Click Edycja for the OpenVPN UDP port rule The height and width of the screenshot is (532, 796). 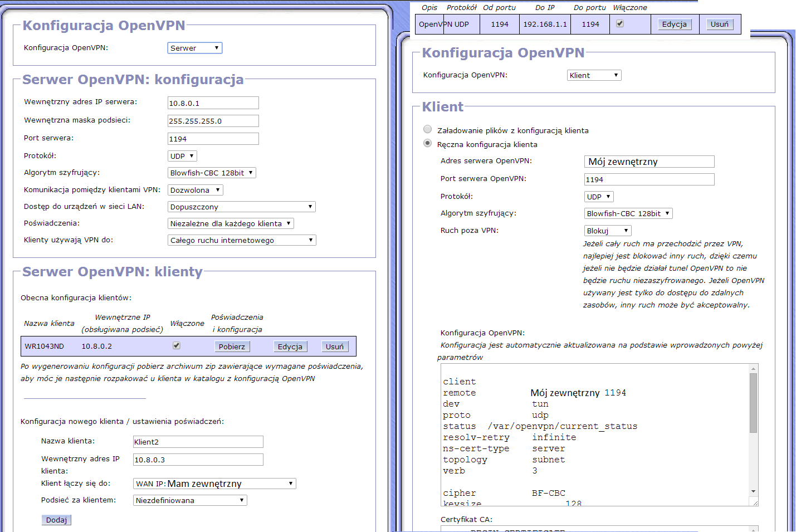coord(674,25)
